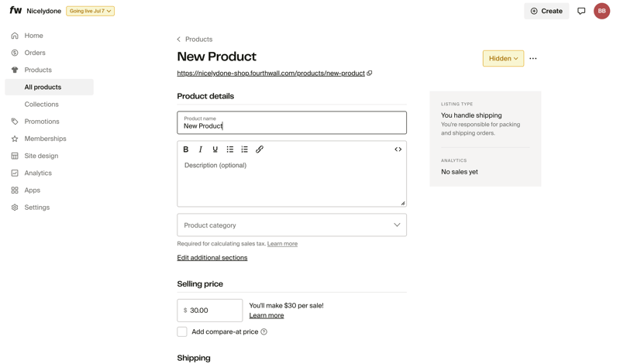
Task: Switch description to HTML code view
Action: pos(398,149)
